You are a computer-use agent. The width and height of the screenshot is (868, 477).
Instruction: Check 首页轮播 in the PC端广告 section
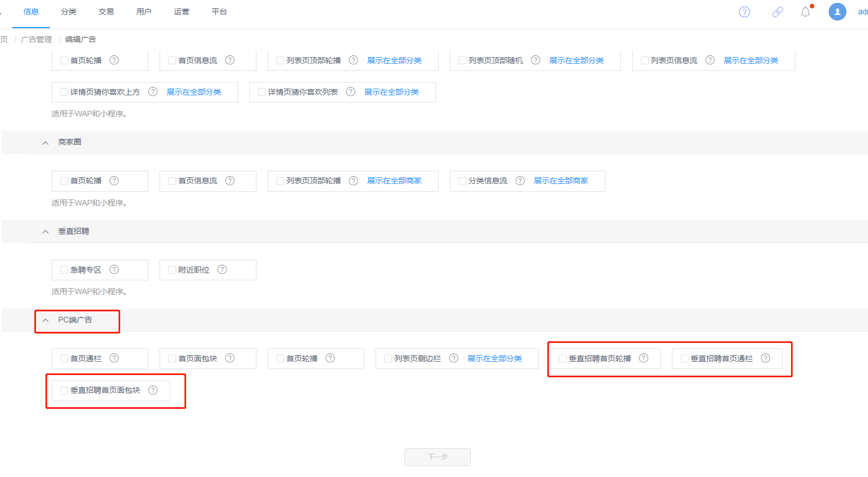point(280,358)
